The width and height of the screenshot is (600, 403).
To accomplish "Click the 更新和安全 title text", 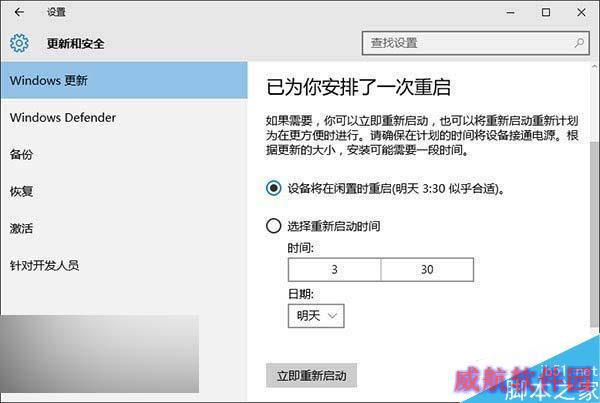I will coord(75,43).
